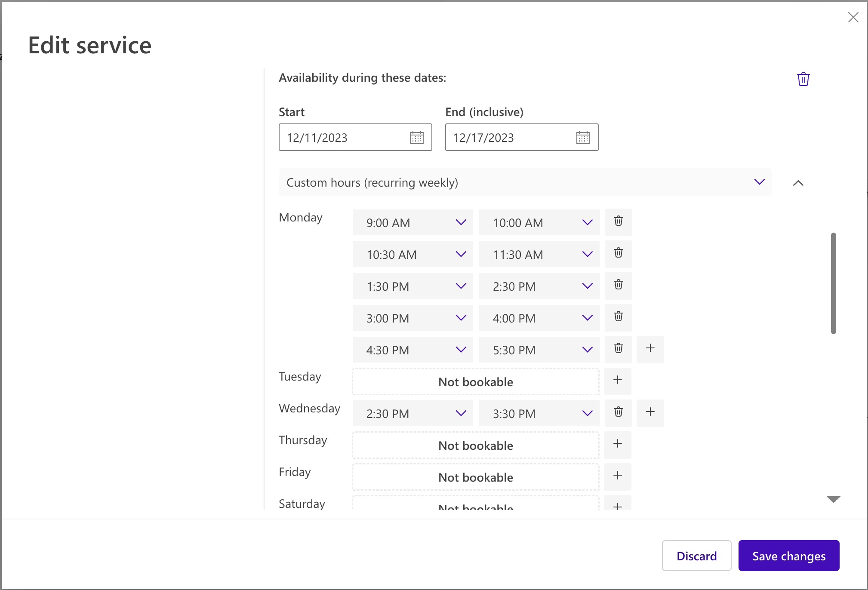This screenshot has width=868, height=590.
Task: Close the Edit service dialog
Action: click(854, 17)
